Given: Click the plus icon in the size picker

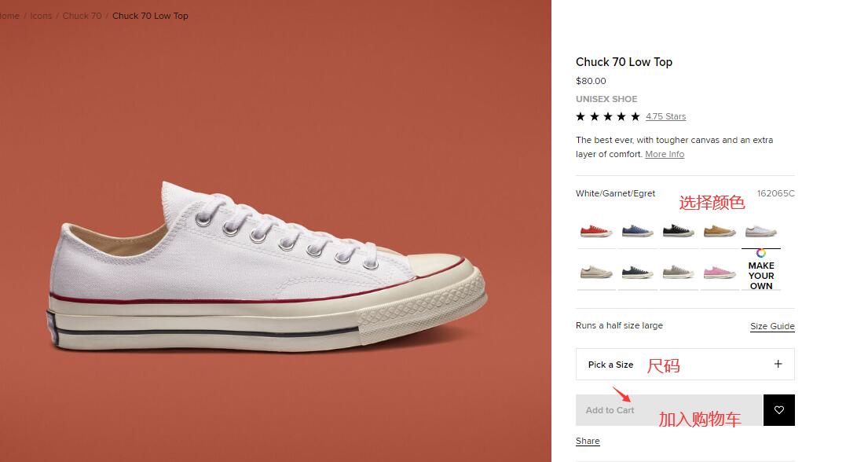Looking at the screenshot, I should (778, 364).
